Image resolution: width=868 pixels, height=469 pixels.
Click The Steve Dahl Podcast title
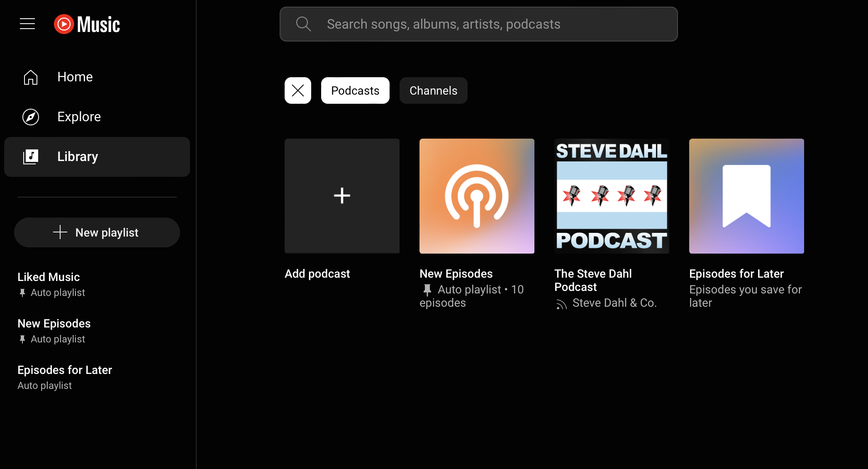(593, 281)
